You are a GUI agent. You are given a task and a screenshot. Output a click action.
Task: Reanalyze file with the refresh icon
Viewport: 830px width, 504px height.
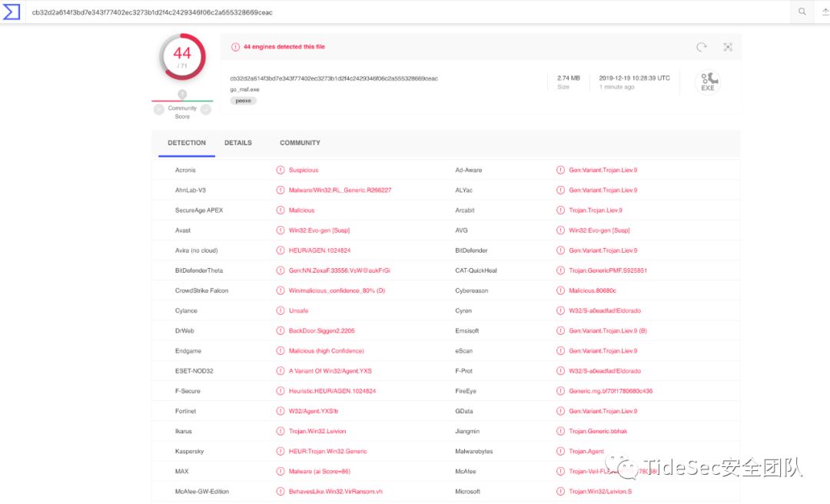pyautogui.click(x=702, y=47)
